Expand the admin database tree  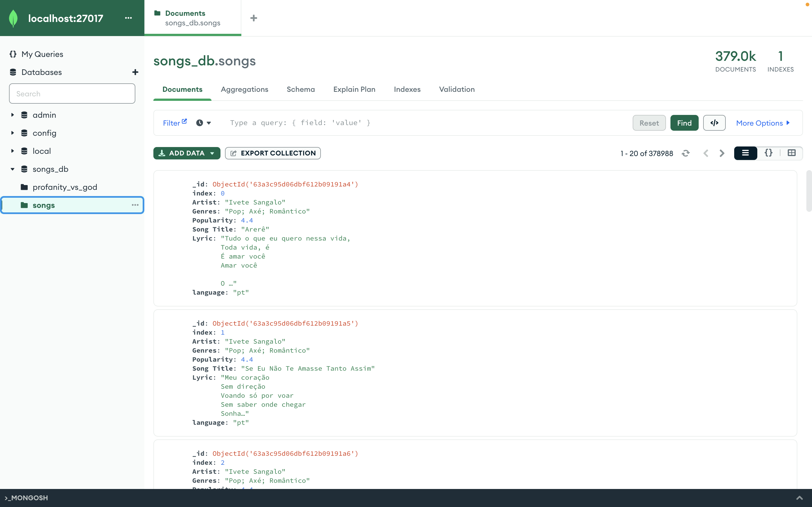tap(12, 115)
